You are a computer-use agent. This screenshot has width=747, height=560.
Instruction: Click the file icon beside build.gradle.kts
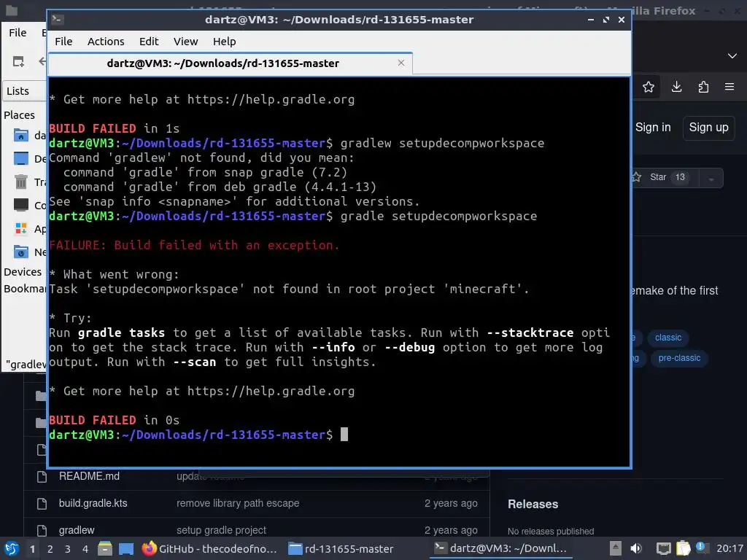[42, 503]
